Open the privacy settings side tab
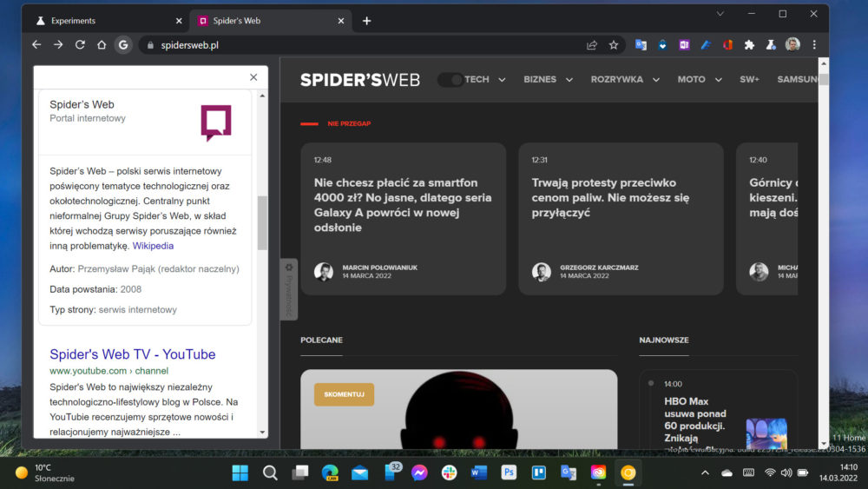 pos(289,289)
